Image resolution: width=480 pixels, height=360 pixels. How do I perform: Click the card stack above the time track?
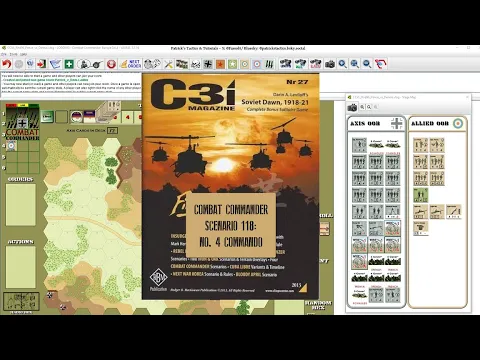pyautogui.click(x=109, y=110)
